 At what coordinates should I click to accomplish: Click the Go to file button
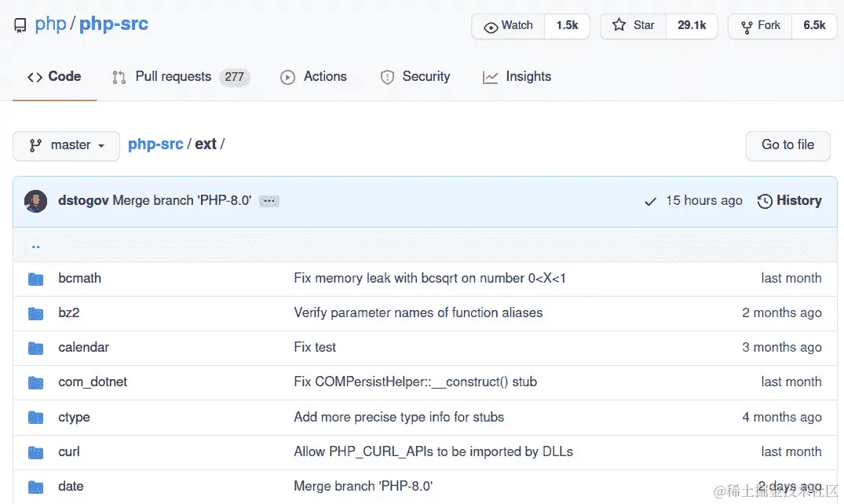pos(787,145)
